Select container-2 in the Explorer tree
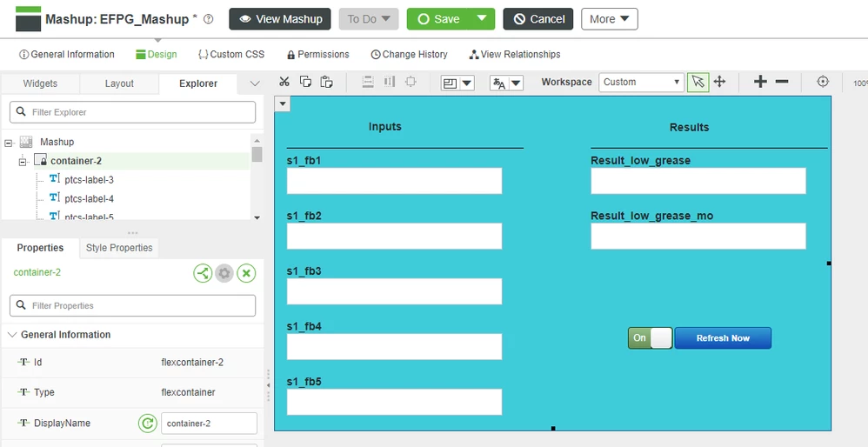868x447 pixels. tap(76, 161)
